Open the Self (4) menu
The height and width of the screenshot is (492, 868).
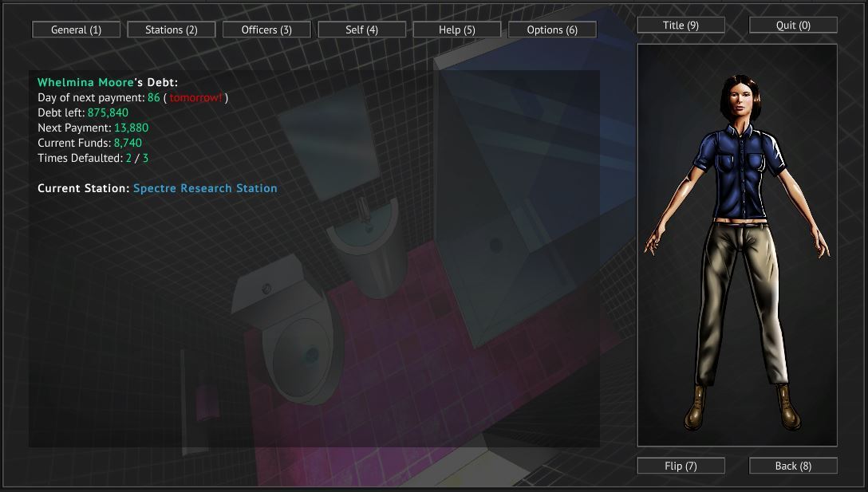pos(361,30)
